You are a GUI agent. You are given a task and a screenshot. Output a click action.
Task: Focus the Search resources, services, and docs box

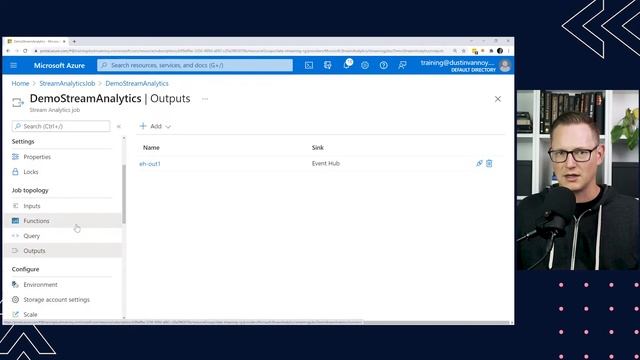(x=195, y=65)
